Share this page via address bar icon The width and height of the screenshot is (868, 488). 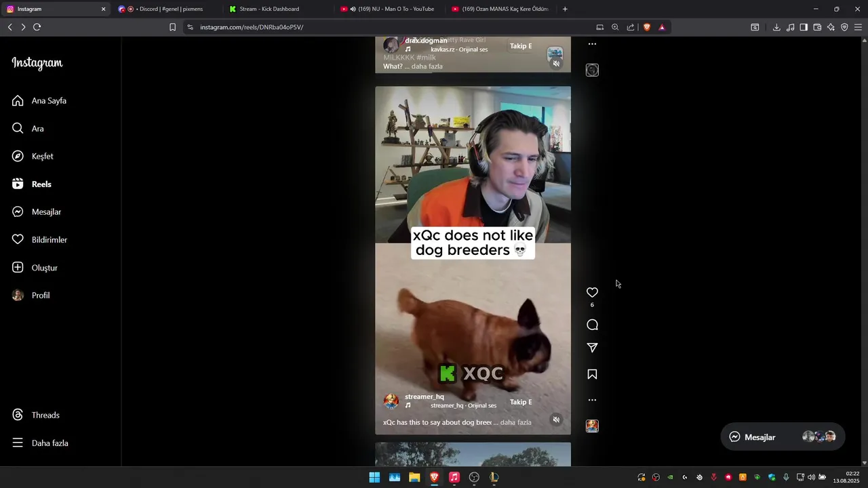click(x=631, y=27)
